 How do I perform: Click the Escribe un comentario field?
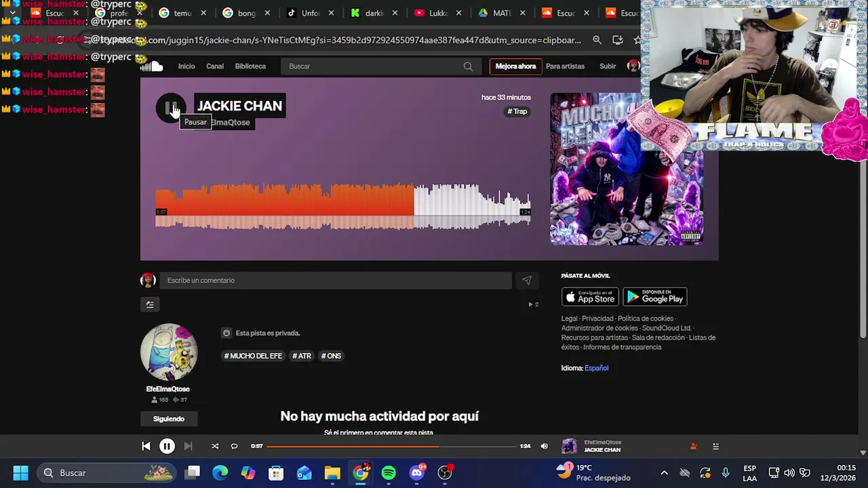click(x=336, y=281)
